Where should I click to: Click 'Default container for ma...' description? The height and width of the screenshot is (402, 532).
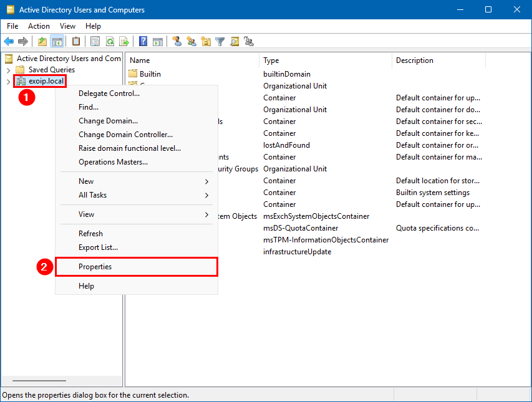pyautogui.click(x=439, y=157)
